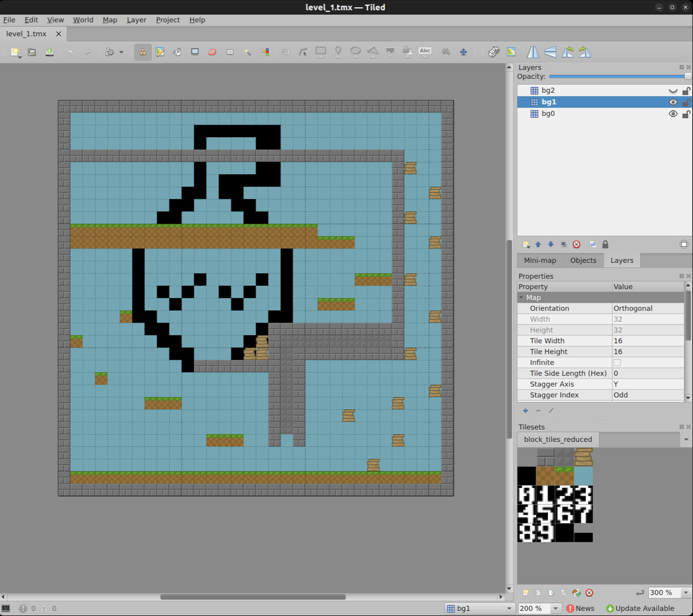Viewport: 693px width, 616px height.
Task: Enable the Infinite map checkbox
Action: [617, 362]
